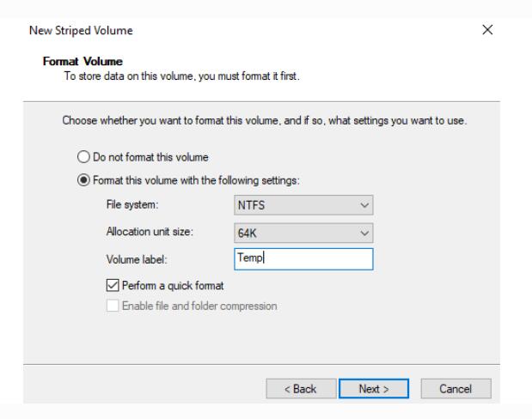532x419 pixels.
Task: Click the File system dropdown arrow
Action: [x=364, y=206]
